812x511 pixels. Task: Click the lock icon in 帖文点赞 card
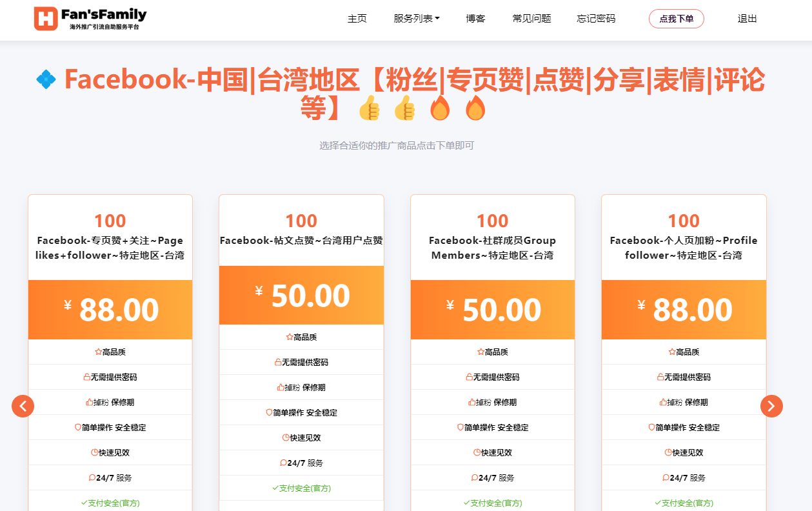[278, 363]
